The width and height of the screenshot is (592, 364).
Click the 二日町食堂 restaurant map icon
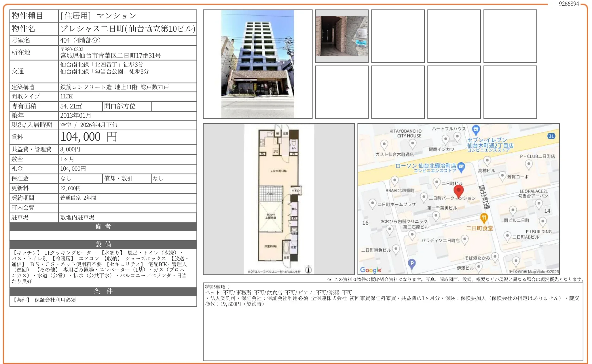[x=484, y=218]
